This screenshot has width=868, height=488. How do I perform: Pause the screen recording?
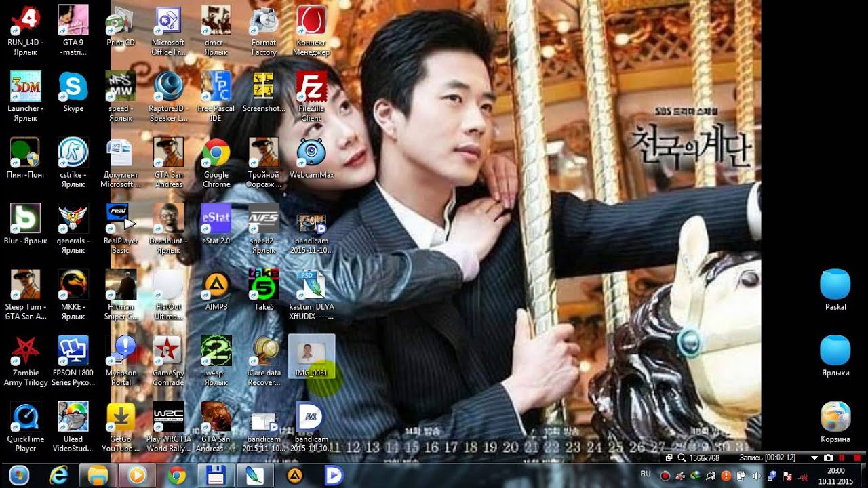(x=841, y=458)
